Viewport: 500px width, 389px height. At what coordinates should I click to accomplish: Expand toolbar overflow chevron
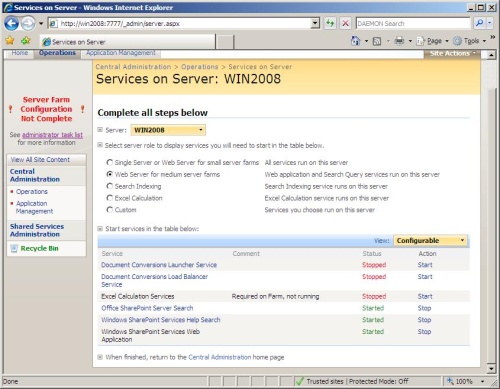point(493,37)
